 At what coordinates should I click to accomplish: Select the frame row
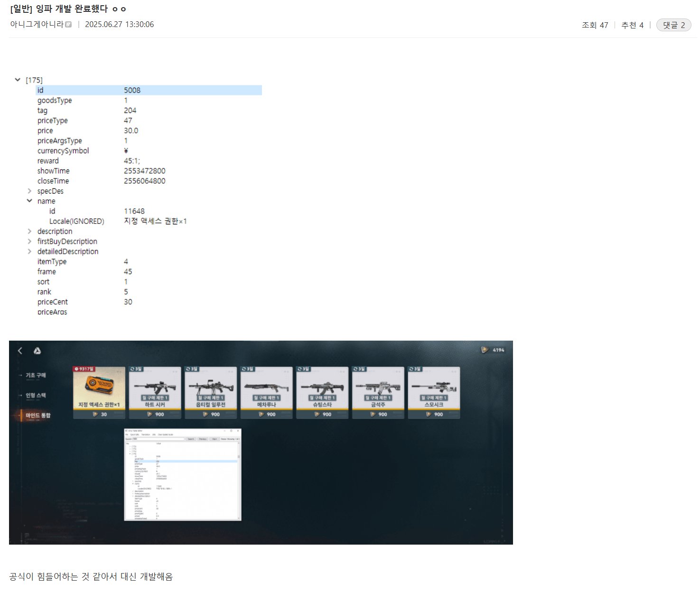(149, 272)
